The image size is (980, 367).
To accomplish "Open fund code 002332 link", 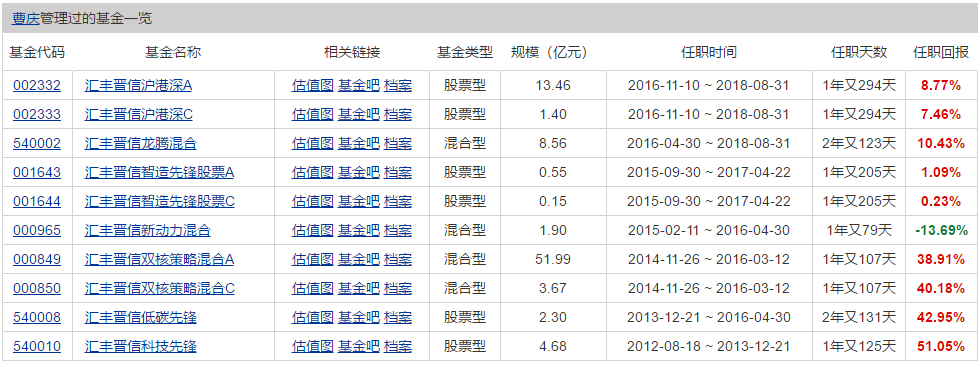I will point(37,85).
